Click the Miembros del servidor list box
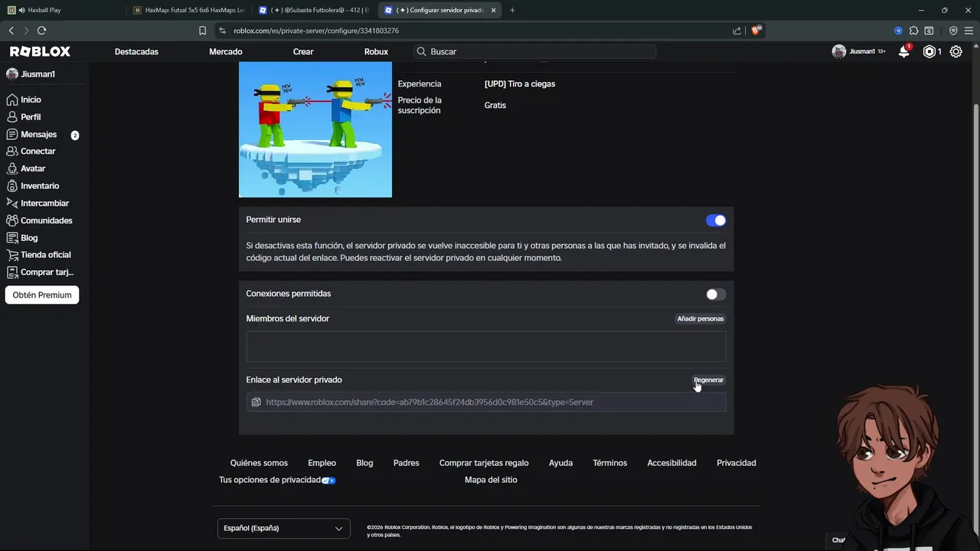 point(486,347)
